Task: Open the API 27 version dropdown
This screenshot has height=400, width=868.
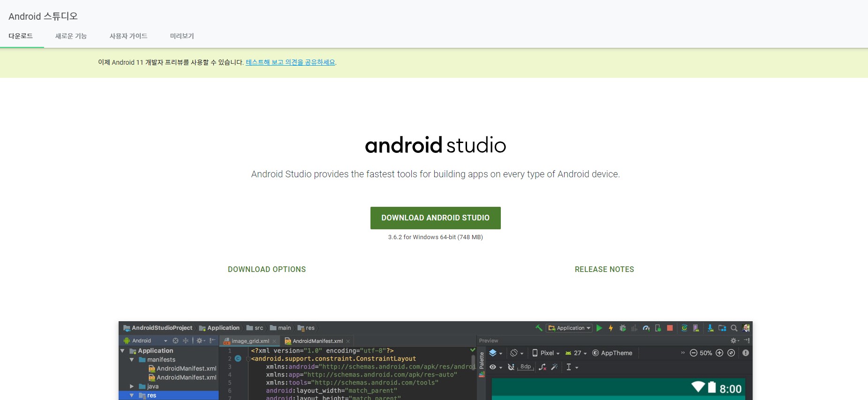Action: pos(576,353)
